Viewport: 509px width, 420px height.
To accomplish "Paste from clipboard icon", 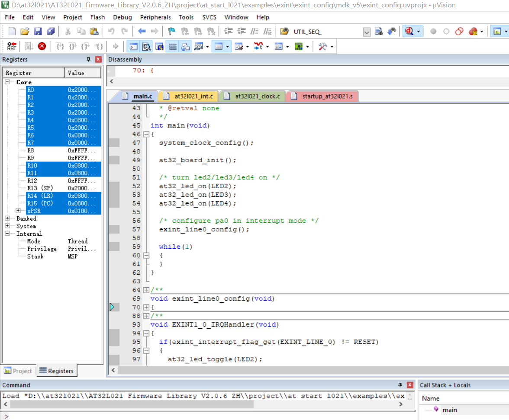I will 94,32.
